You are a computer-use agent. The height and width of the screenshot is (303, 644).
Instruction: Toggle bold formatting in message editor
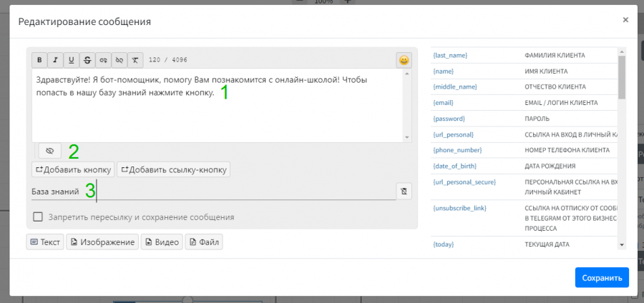40,60
